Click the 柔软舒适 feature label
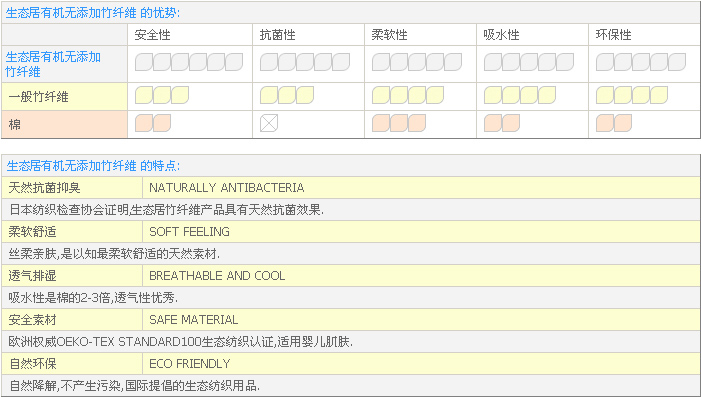701x397 pixels. (x=32, y=232)
